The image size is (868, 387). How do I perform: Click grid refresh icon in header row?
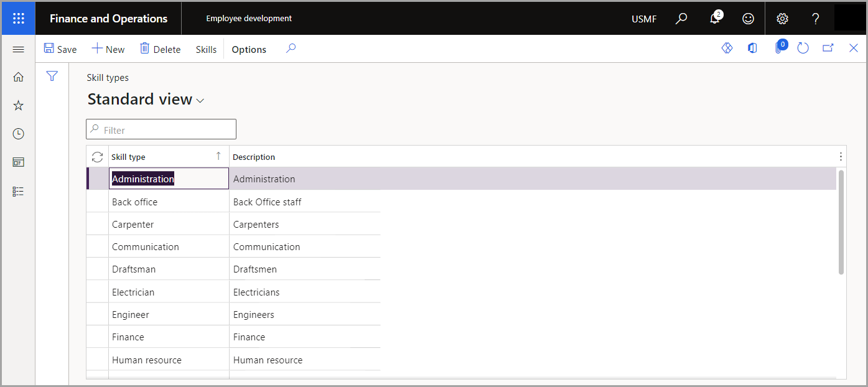click(97, 157)
